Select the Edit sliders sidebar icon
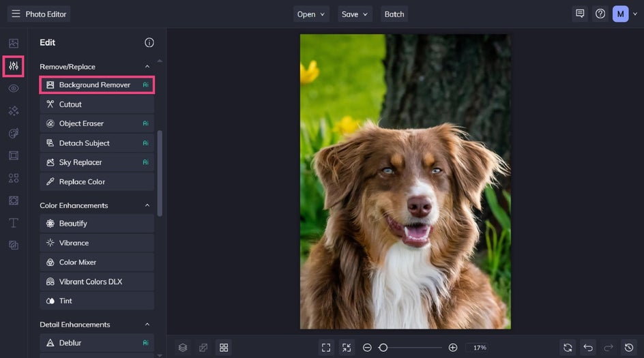The height and width of the screenshot is (358, 644). click(14, 65)
